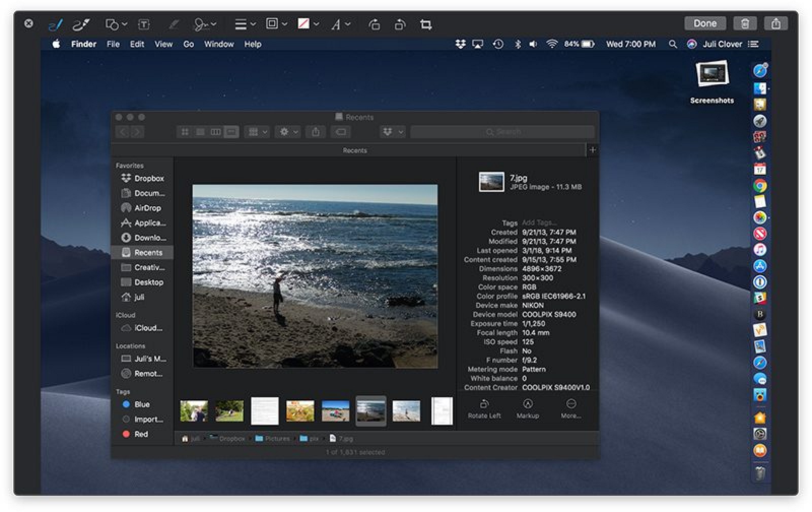Click the Done button
812x512 pixels.
[x=705, y=23]
